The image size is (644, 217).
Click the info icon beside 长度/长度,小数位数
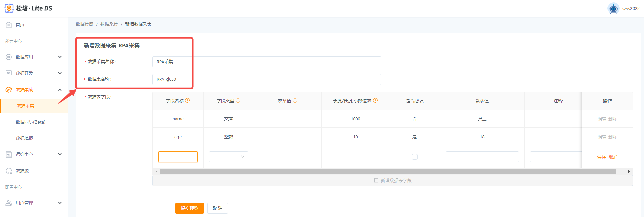375,100
